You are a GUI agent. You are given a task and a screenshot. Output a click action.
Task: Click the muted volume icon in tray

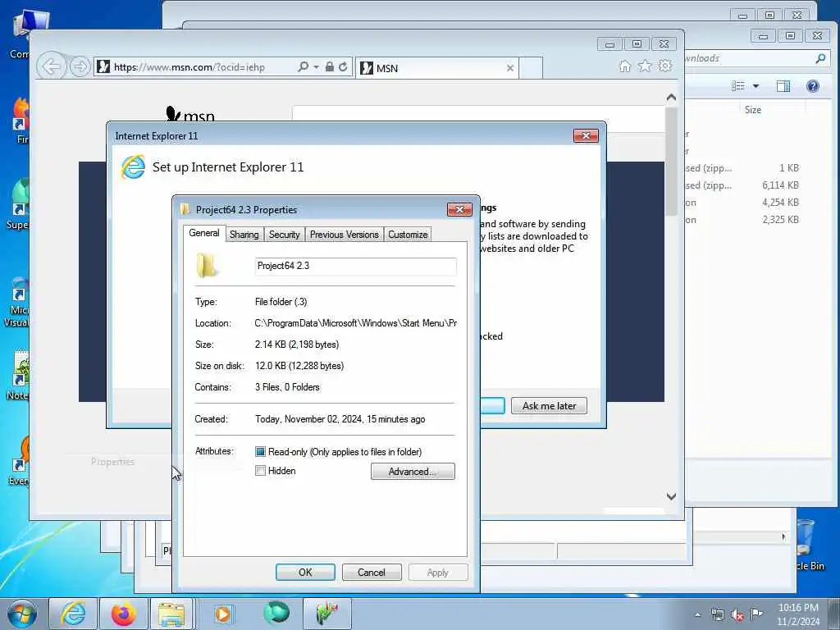[x=737, y=615]
